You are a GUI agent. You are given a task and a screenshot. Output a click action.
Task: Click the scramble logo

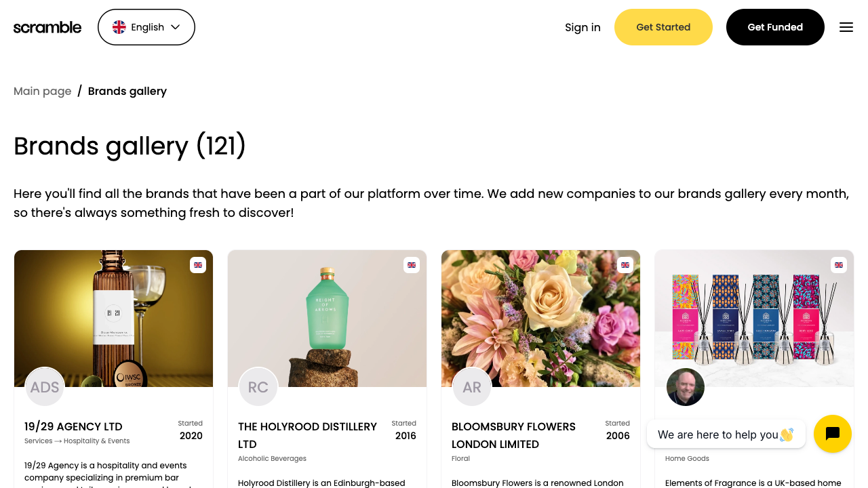point(47,27)
